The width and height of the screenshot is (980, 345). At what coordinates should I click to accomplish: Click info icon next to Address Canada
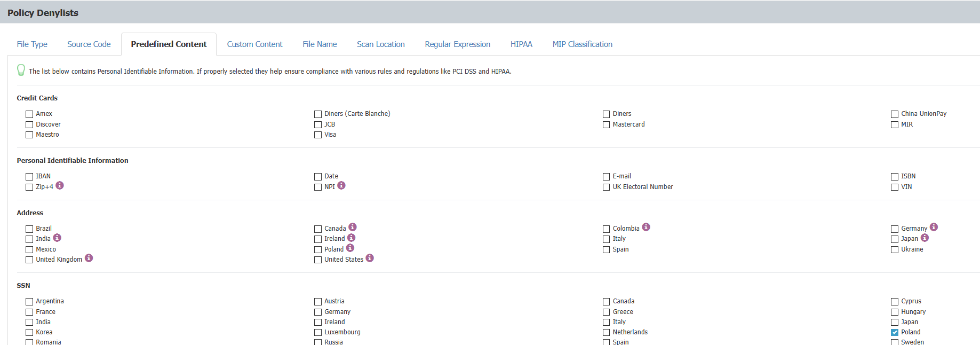point(353,227)
